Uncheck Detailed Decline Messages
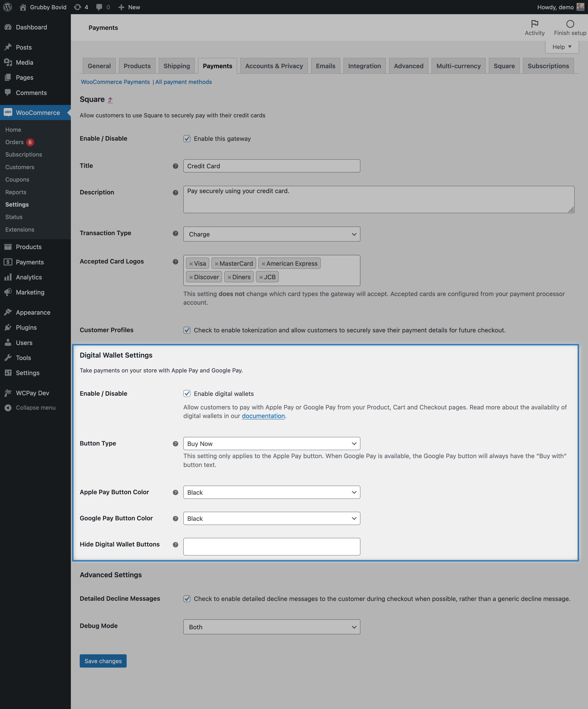Screen dimensions: 588x709 tap(187, 599)
